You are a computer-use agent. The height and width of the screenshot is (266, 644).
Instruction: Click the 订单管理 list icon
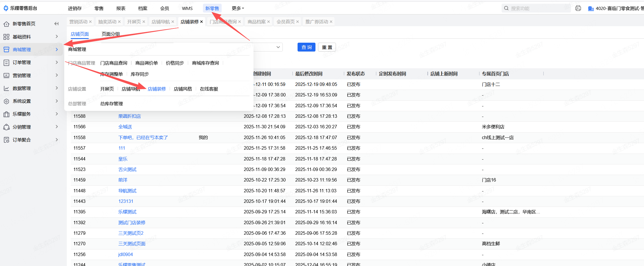(6, 63)
